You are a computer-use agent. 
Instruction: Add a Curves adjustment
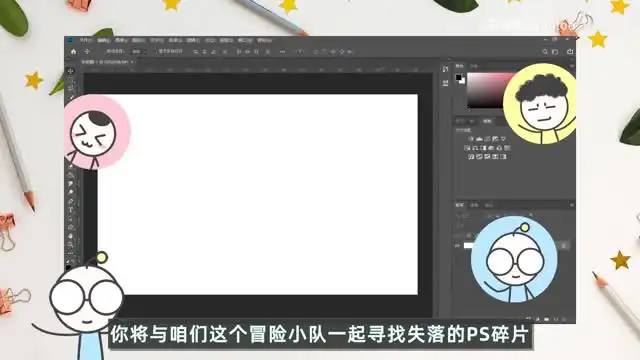pyautogui.click(x=487, y=139)
